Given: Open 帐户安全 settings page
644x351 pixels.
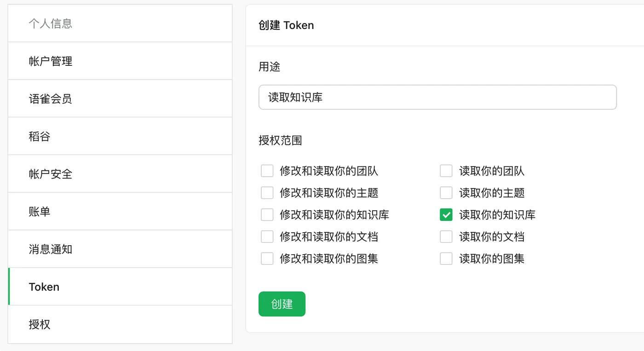Looking at the screenshot, I should pyautogui.click(x=120, y=174).
